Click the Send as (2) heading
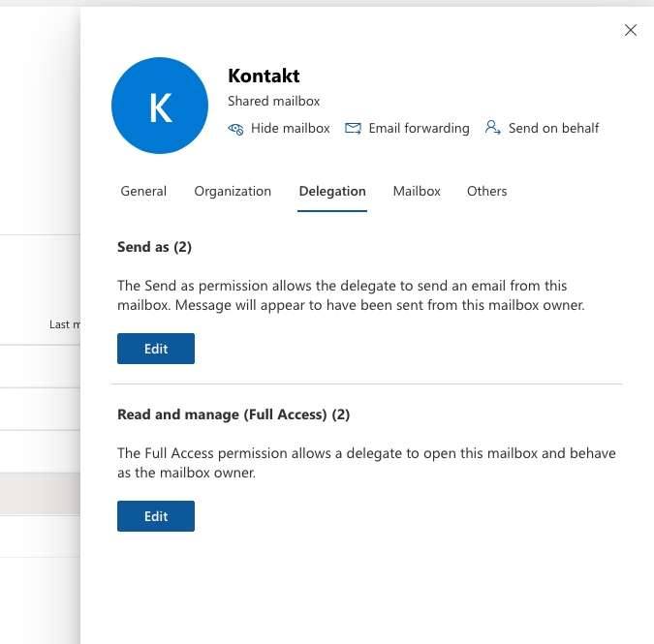The height and width of the screenshot is (644, 654). [x=154, y=247]
